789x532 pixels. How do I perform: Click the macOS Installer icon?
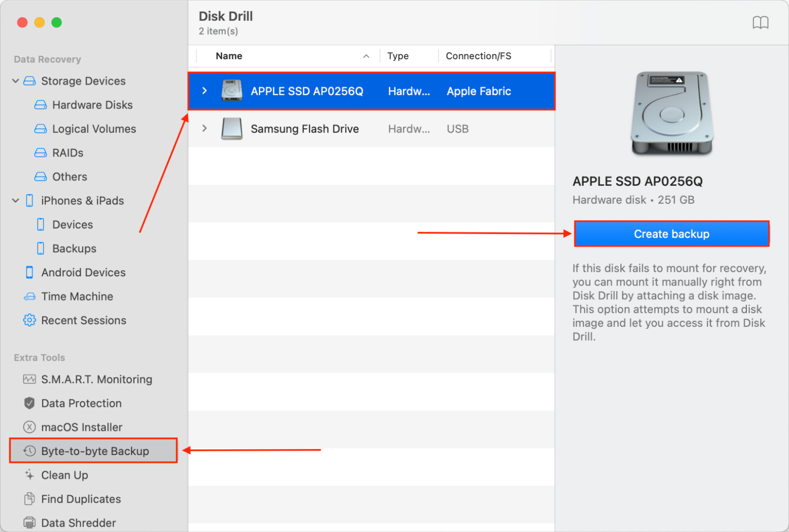(x=29, y=427)
